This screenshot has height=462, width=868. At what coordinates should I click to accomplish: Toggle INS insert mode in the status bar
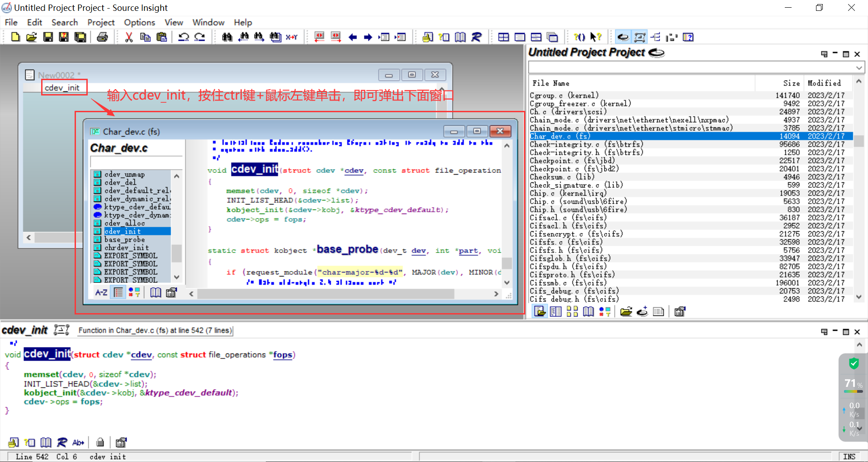(849, 457)
